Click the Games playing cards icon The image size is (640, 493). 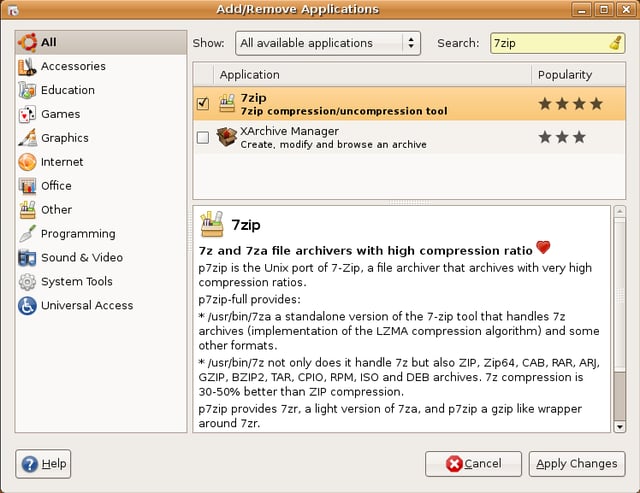coord(27,114)
